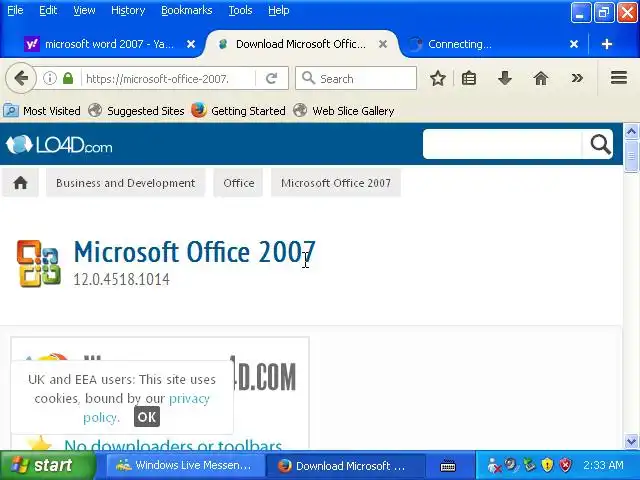Close the Download Microsoft Office tab
The height and width of the screenshot is (480, 640).
pyautogui.click(x=382, y=44)
